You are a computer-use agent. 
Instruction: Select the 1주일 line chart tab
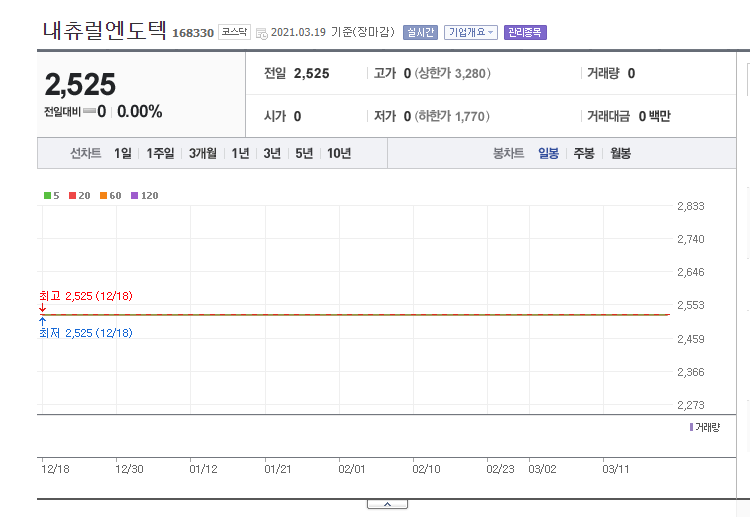[160, 154]
